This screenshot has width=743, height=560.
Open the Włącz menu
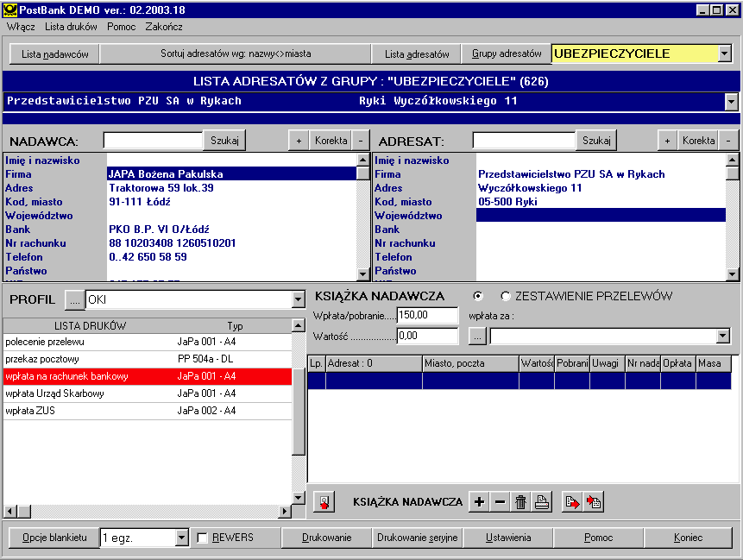pyautogui.click(x=21, y=27)
